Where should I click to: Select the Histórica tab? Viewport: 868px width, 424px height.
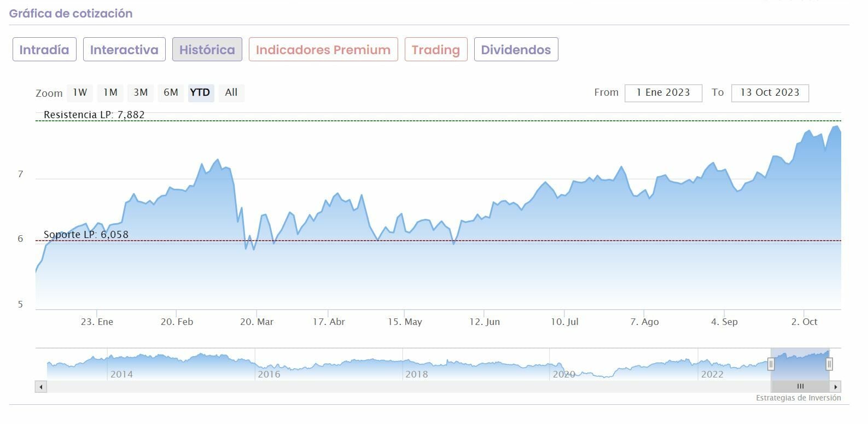click(207, 50)
